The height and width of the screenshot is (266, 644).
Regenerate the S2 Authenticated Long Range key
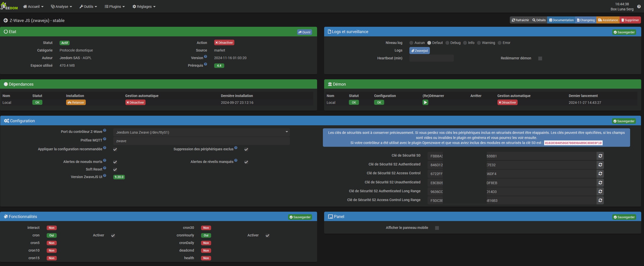click(600, 191)
